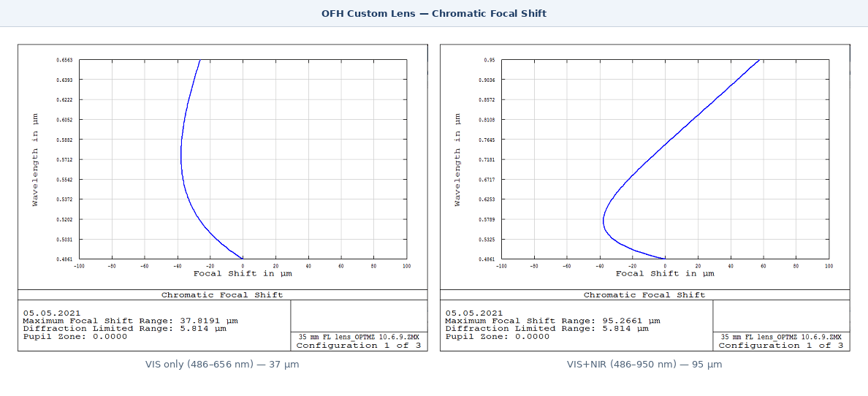The width and height of the screenshot is (868, 396).
Task: Select the caption 'VIS+NIR (486–950 nm) — 95 µm'
Action: (645, 365)
